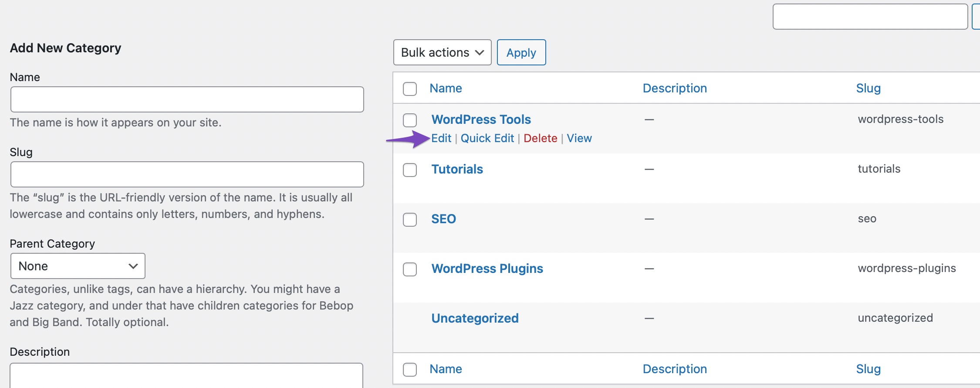Edit the WordPress Tools category
This screenshot has height=388, width=980.
441,138
